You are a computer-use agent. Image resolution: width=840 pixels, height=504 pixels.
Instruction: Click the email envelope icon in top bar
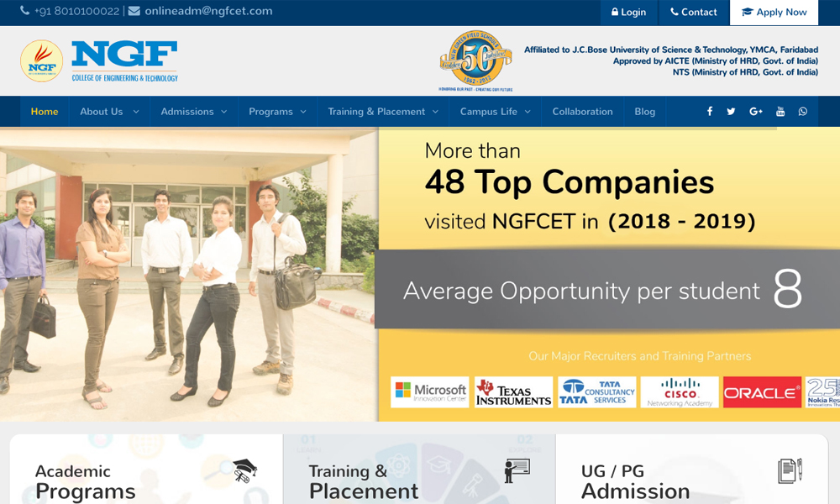pos(134,12)
